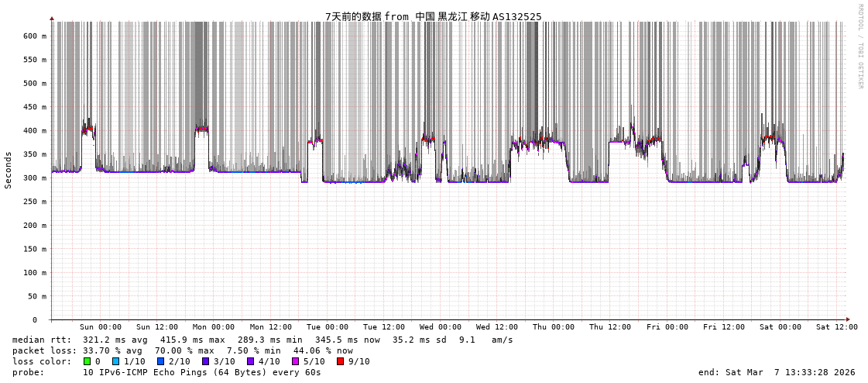Select the red 9/10 loss swatch
This screenshot has width=868, height=383.
(x=340, y=361)
